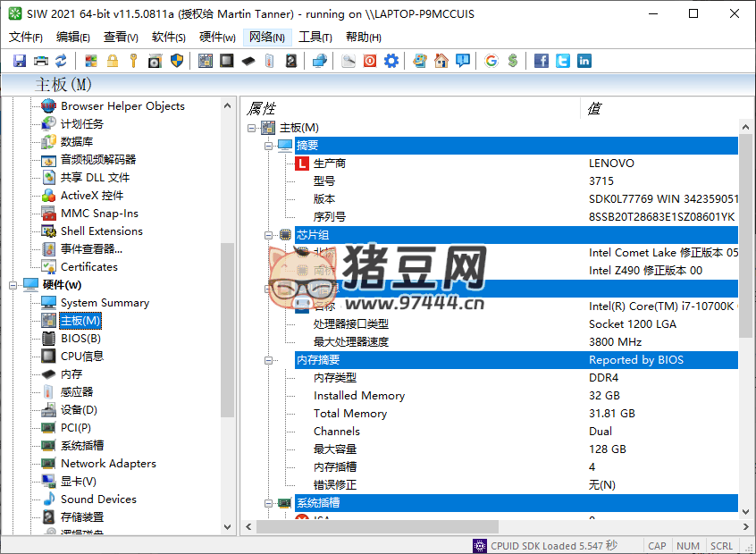The image size is (756, 554).
Task: Click the Google icon in the toolbar
Action: click(x=491, y=61)
